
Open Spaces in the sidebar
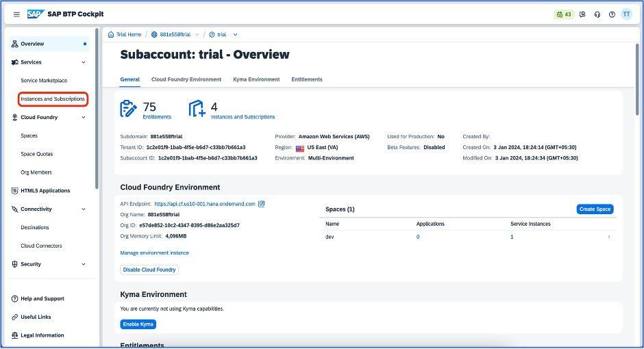click(x=29, y=135)
